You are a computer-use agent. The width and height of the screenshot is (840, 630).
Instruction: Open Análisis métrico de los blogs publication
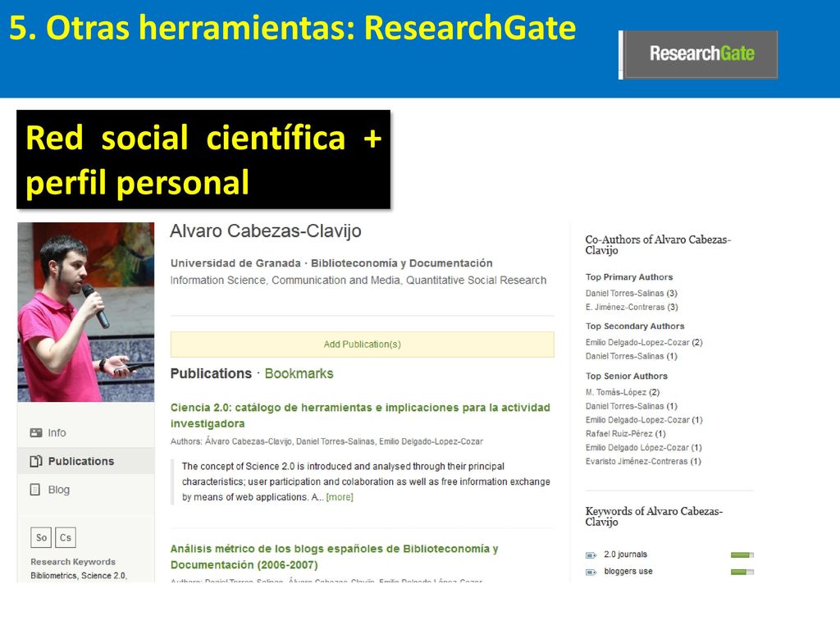click(335, 557)
